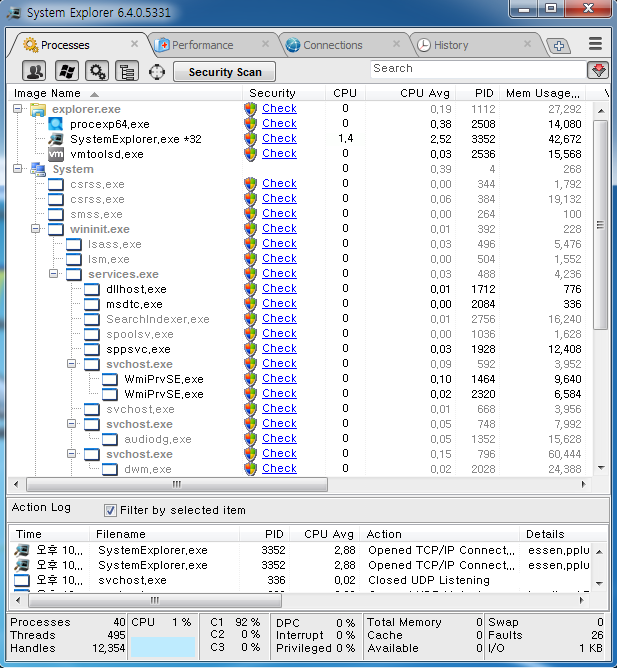
Task: Close the Performance tab with its X
Action: point(265,44)
